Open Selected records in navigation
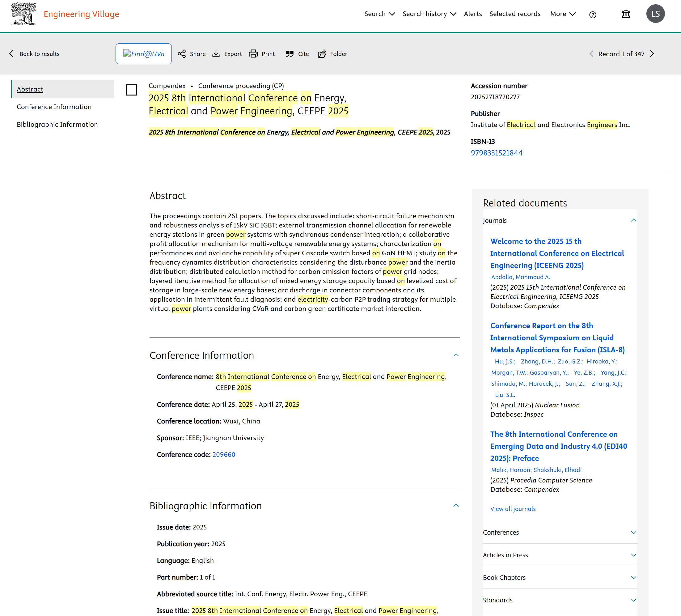 pos(515,14)
